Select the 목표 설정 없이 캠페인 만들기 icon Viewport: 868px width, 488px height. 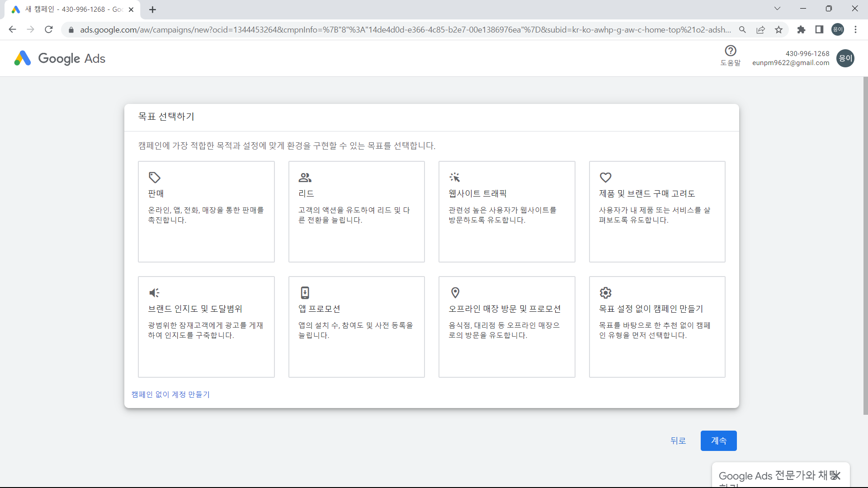pos(606,292)
